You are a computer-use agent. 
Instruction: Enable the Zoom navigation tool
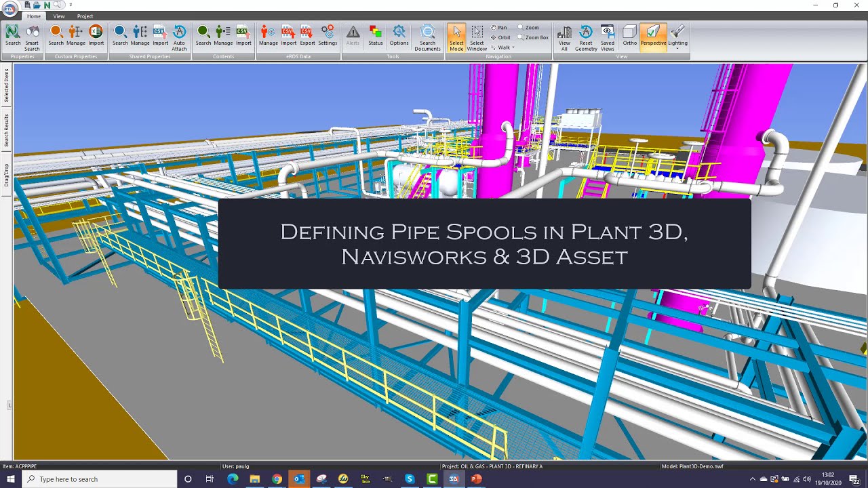(528, 28)
